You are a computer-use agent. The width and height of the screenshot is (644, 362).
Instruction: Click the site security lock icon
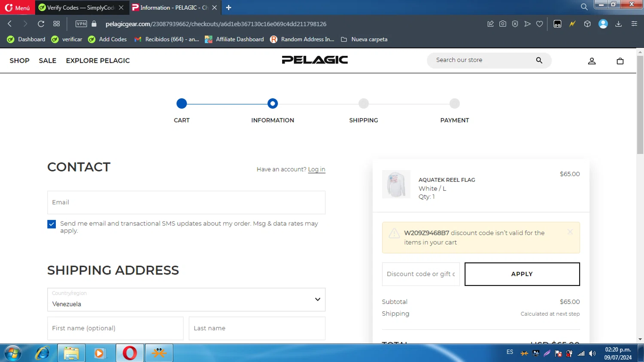pos(94,24)
